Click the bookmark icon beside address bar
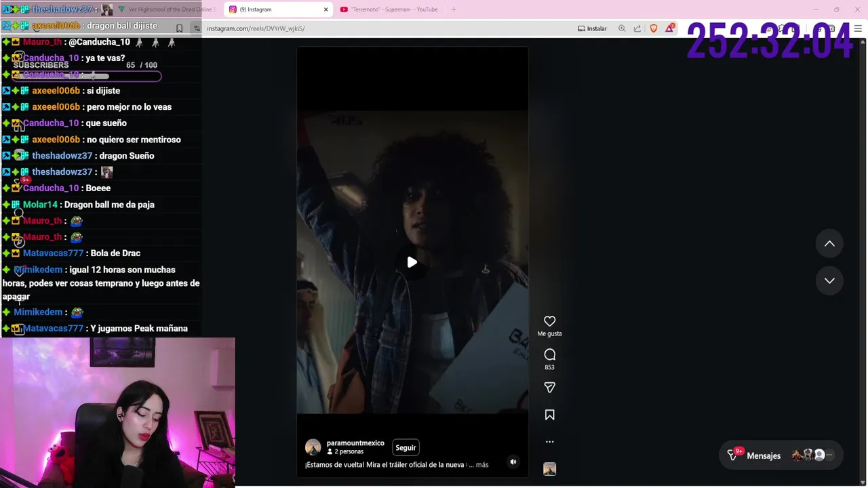868x488 pixels. (179, 28)
